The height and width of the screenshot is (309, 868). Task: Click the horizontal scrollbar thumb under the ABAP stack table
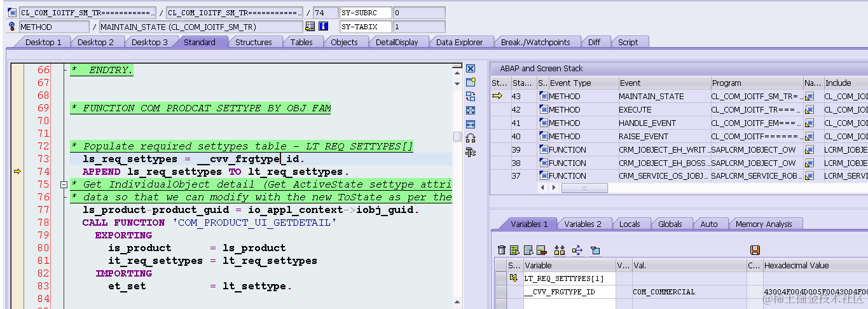tap(585, 188)
